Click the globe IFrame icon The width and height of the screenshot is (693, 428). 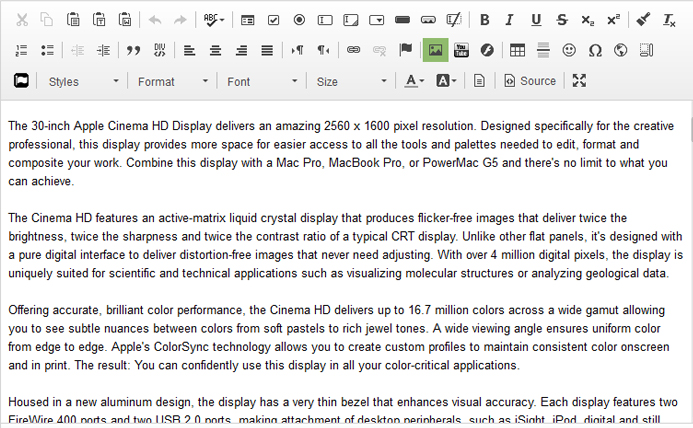tap(621, 50)
